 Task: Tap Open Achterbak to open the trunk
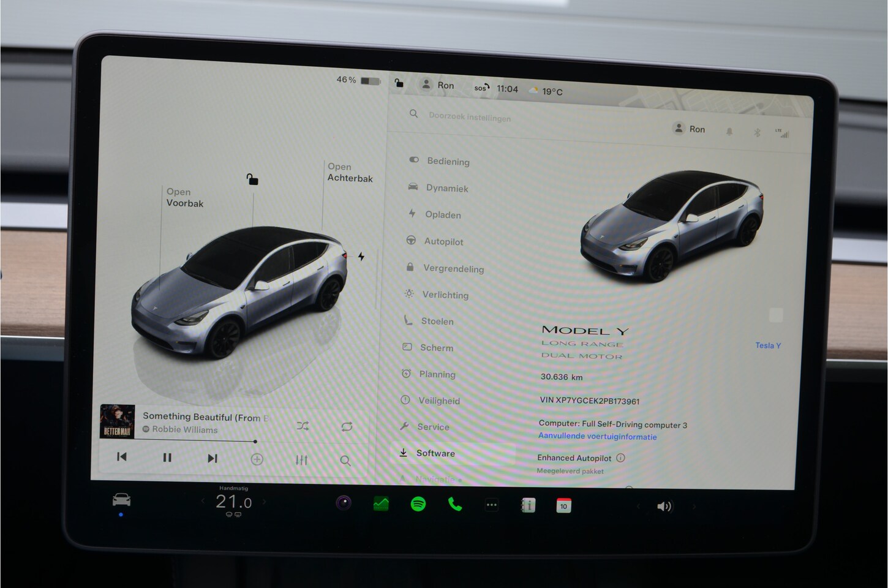pyautogui.click(x=350, y=172)
